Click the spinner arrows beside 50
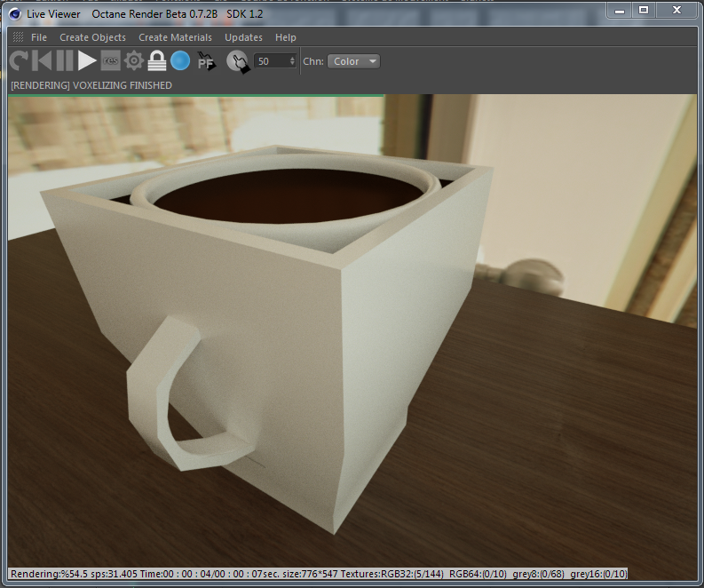 click(293, 61)
